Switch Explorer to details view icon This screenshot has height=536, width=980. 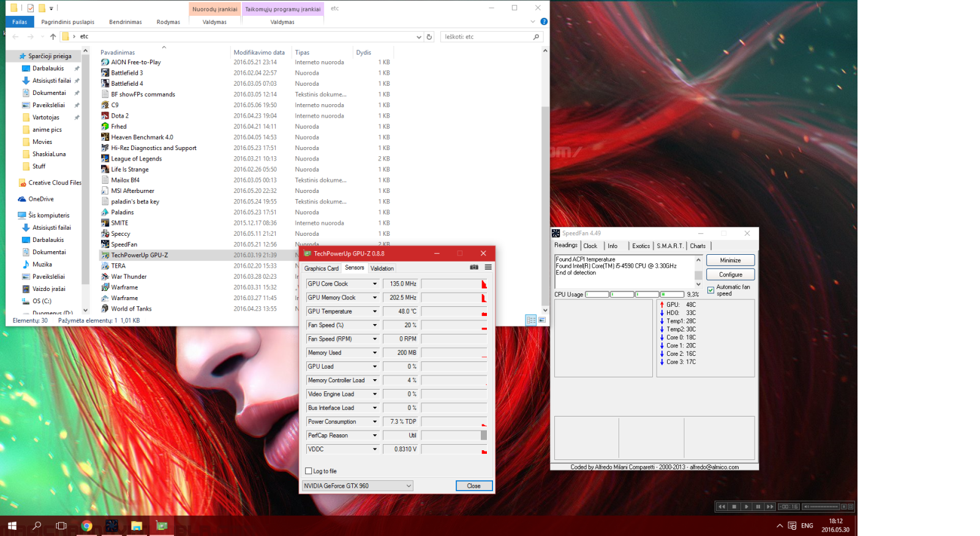point(531,320)
